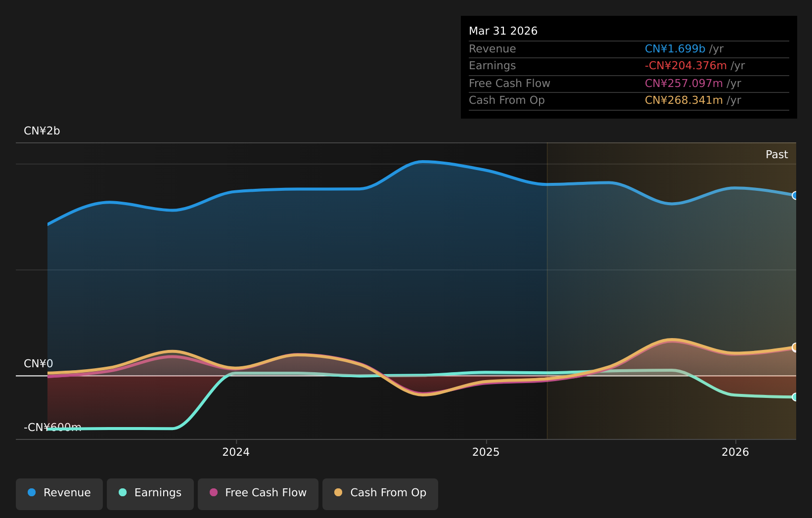Click the orange Cash From Op dot
The width and height of the screenshot is (812, 518).
[338, 492]
